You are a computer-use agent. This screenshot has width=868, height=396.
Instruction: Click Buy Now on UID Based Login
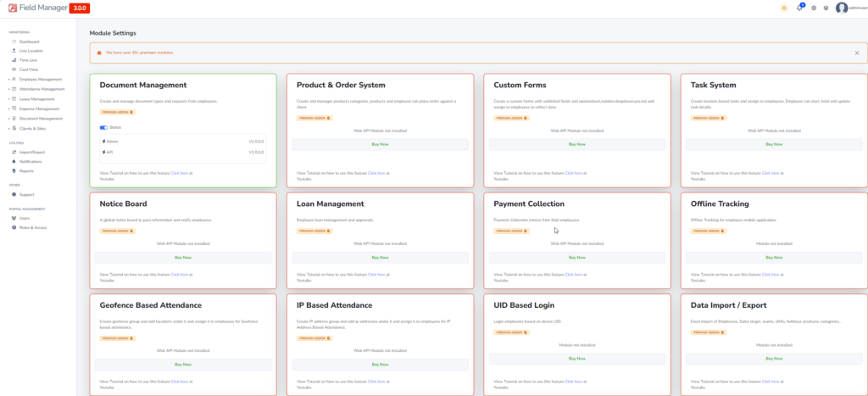pyautogui.click(x=576, y=359)
